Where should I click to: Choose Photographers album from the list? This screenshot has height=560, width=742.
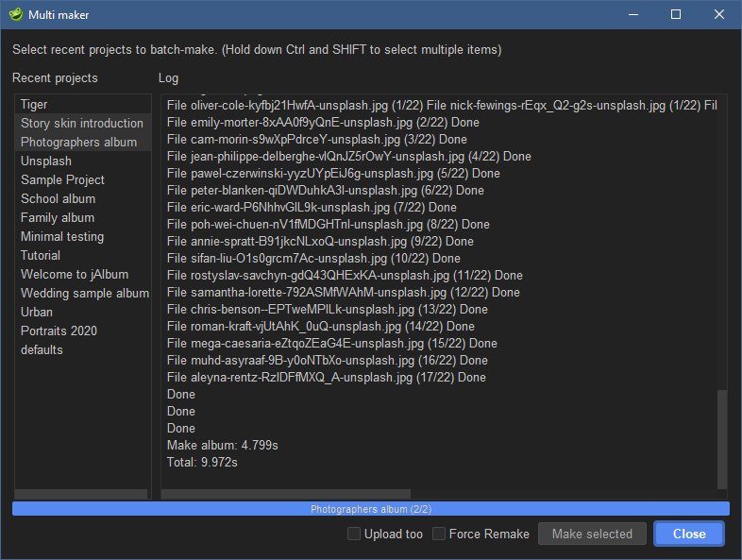pos(79,142)
